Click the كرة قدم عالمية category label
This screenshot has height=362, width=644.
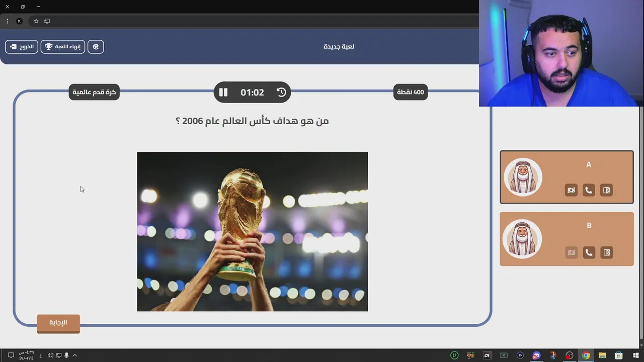(94, 92)
